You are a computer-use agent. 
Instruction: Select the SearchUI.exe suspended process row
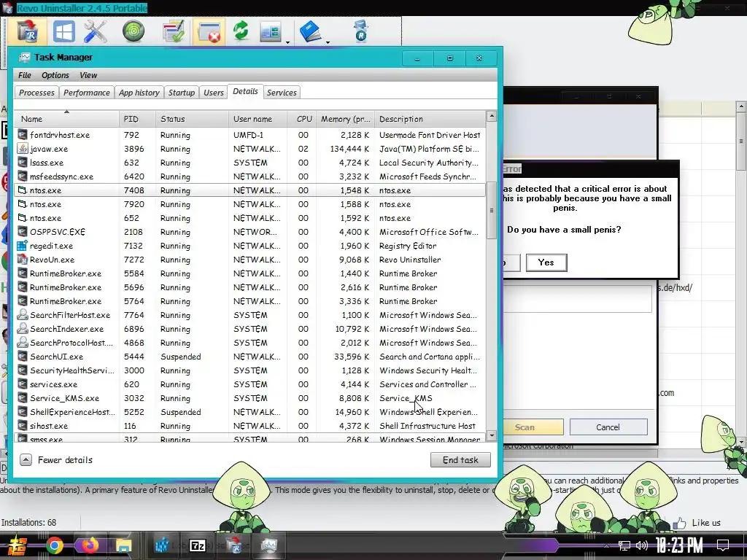(x=250, y=357)
